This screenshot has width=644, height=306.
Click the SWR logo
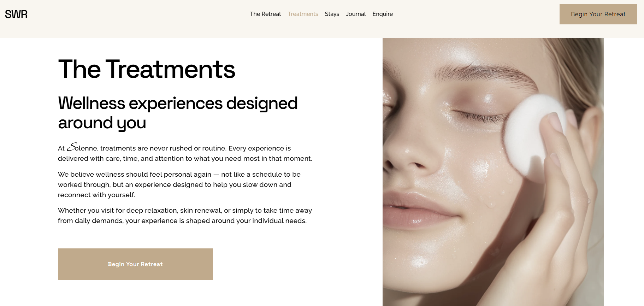click(x=16, y=14)
